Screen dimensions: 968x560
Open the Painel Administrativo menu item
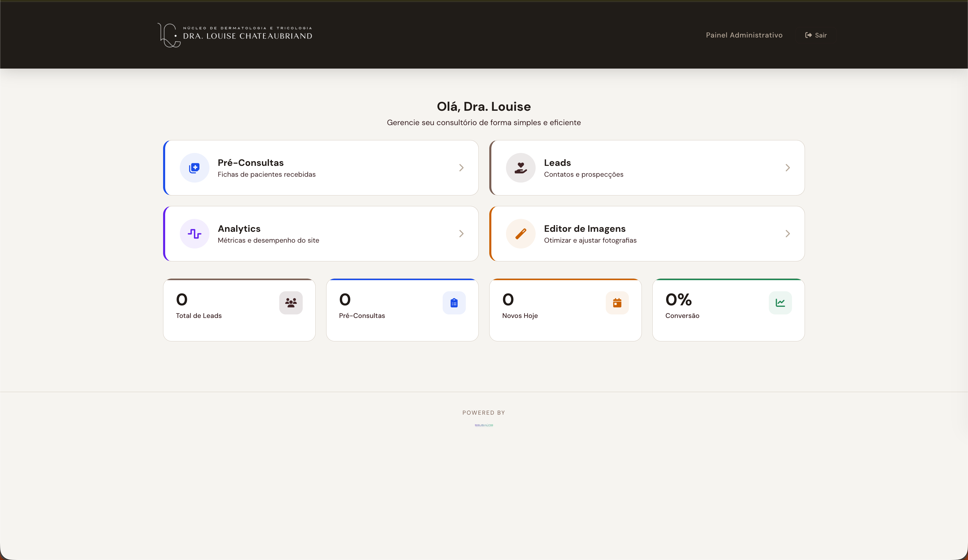pos(744,35)
